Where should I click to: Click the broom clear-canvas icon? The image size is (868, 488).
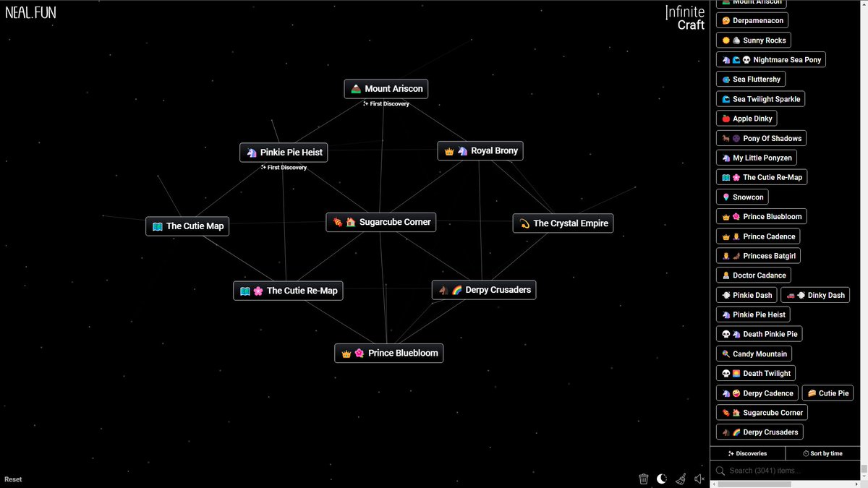[x=681, y=479]
